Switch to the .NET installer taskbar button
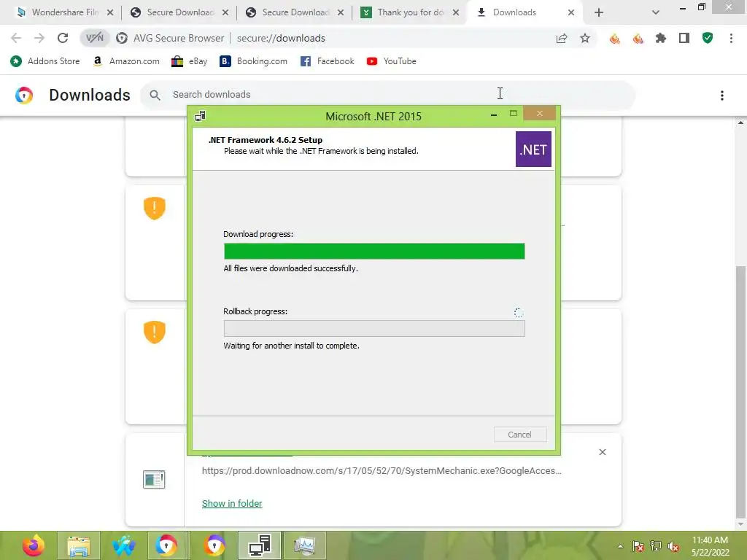 (260, 545)
